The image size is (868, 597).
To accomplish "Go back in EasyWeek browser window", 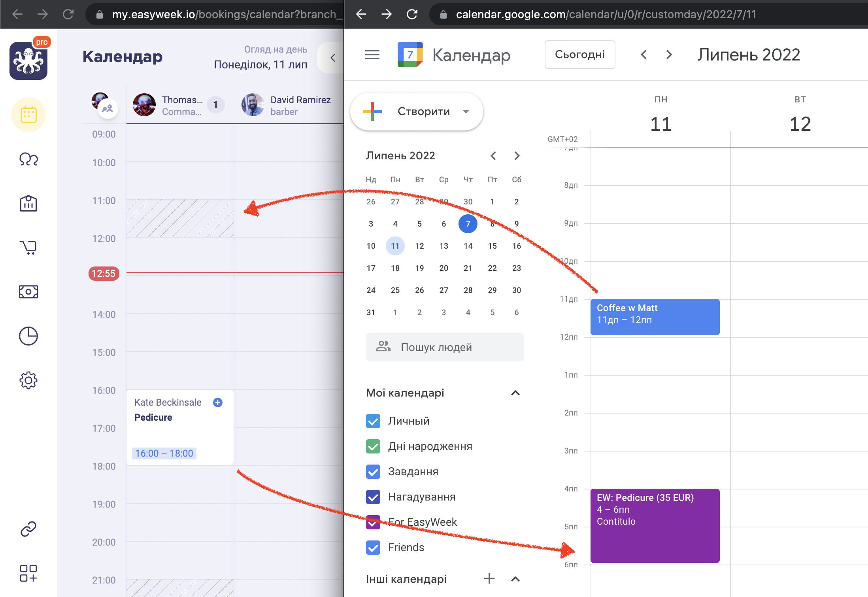I will [x=17, y=14].
